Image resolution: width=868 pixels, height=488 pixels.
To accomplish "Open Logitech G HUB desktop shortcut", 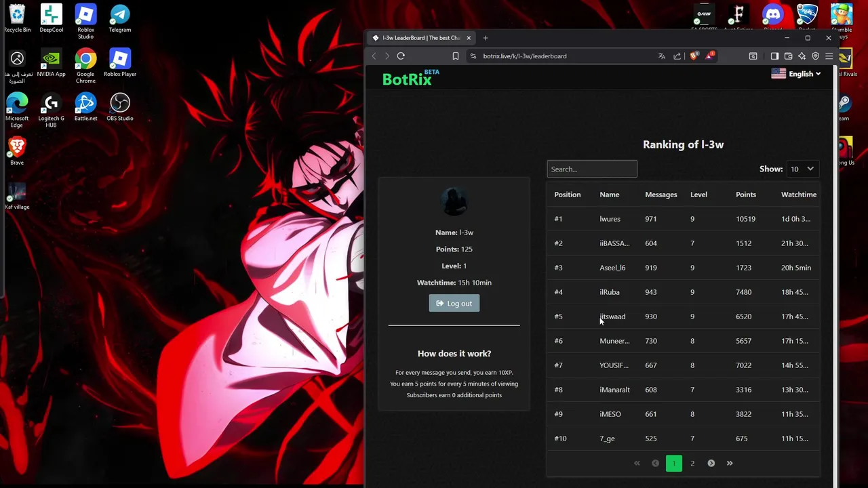I will (x=51, y=110).
